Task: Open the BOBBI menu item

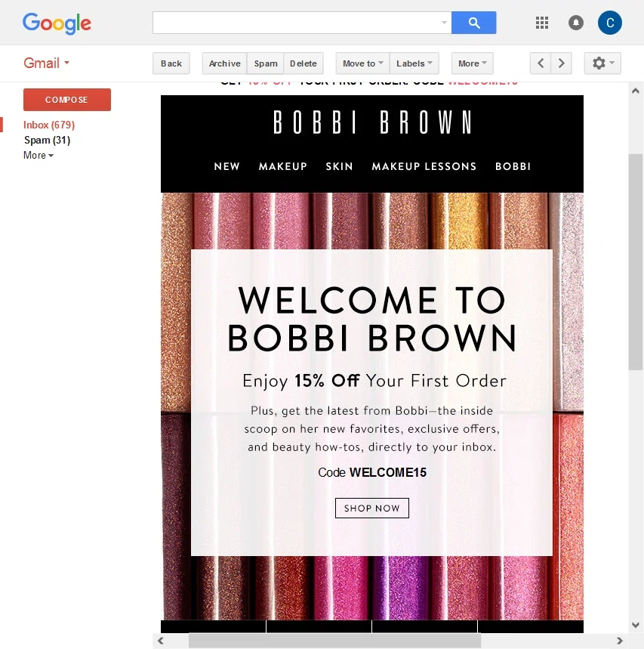Action: 513,166
